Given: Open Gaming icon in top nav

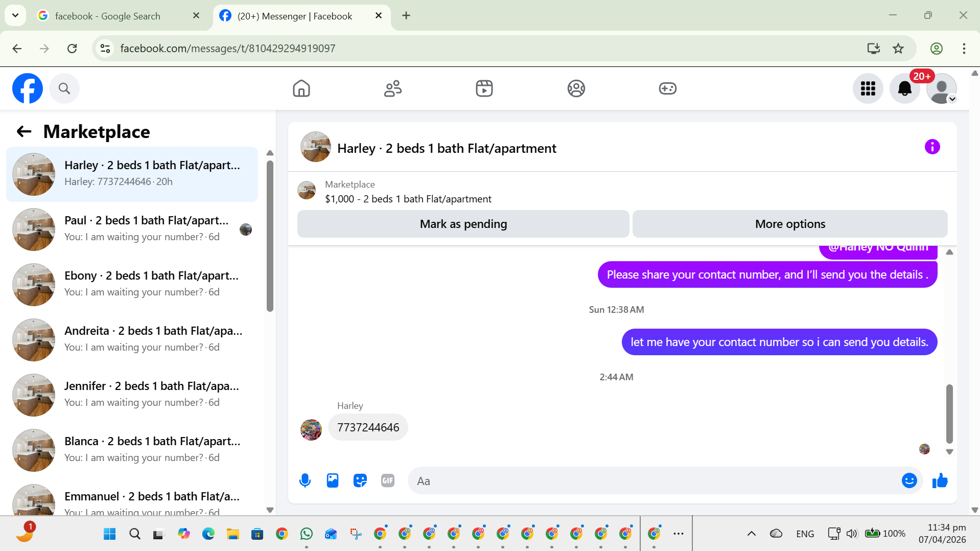Looking at the screenshot, I should pos(667,88).
